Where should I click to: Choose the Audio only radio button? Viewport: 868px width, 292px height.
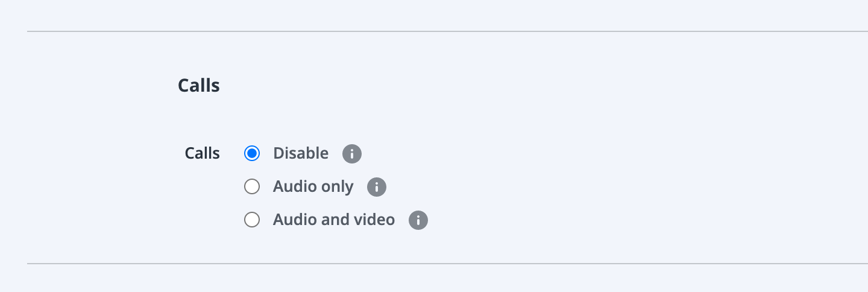(x=252, y=187)
